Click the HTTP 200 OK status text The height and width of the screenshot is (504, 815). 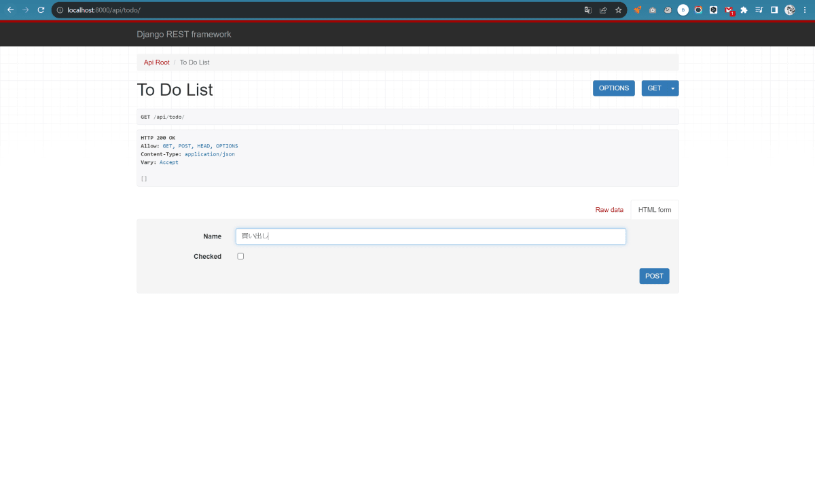click(158, 138)
